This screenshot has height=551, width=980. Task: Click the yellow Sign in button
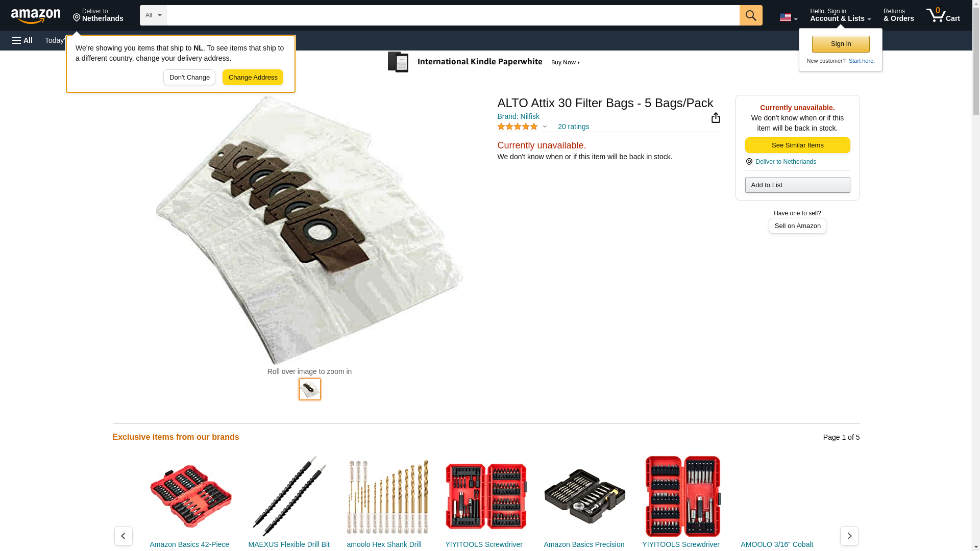click(841, 44)
